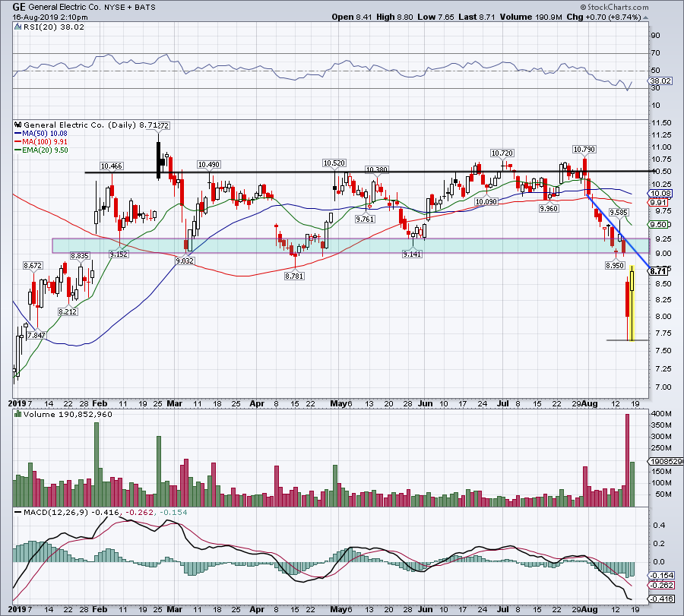Screen dimensions: 684x616
Task: Click the 8.212 price annotation
Action: coord(68,311)
